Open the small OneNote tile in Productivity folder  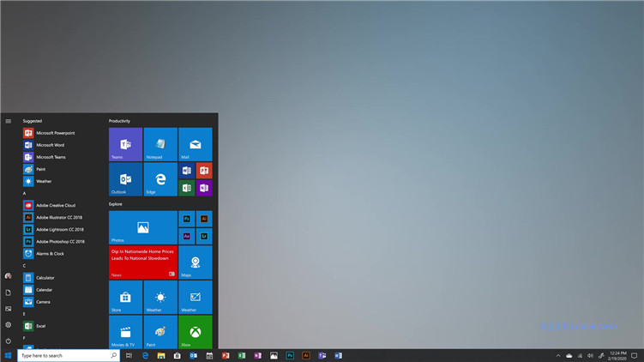coord(204,188)
